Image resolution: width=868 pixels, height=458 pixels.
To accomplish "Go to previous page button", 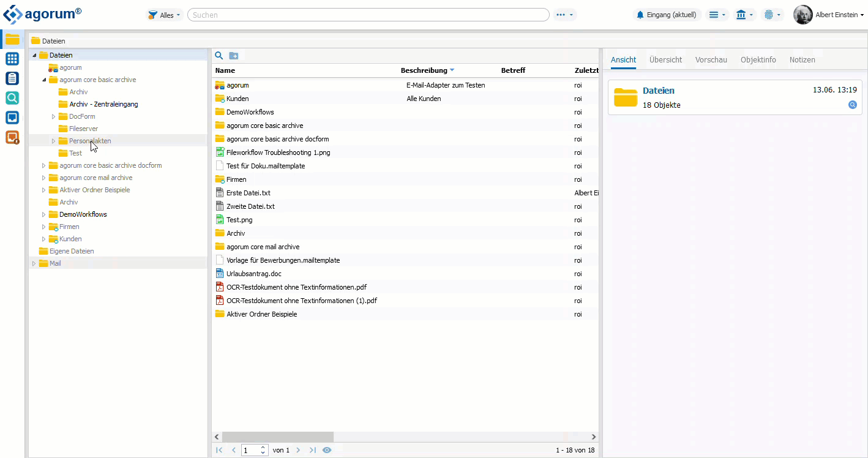I will [233, 450].
